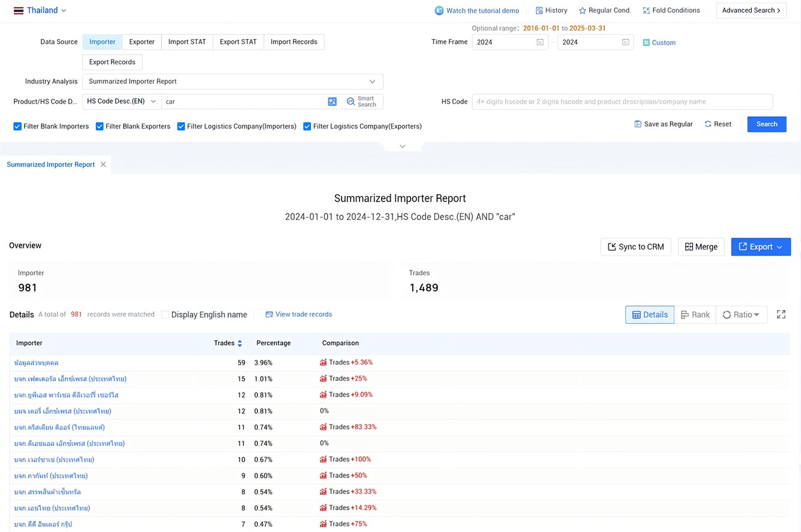Switch to Exporter data source tab
This screenshot has width=801, height=532.
pos(142,42)
